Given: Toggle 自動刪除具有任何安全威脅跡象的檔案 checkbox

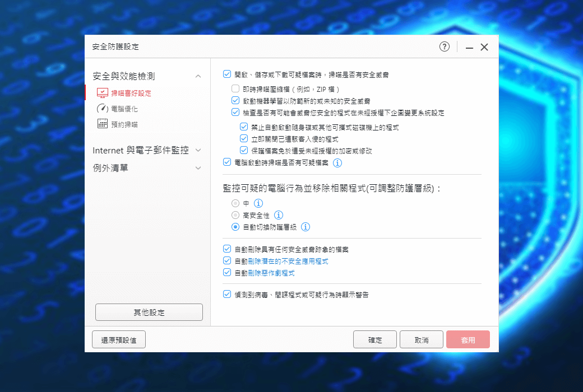Looking at the screenshot, I should [x=227, y=249].
